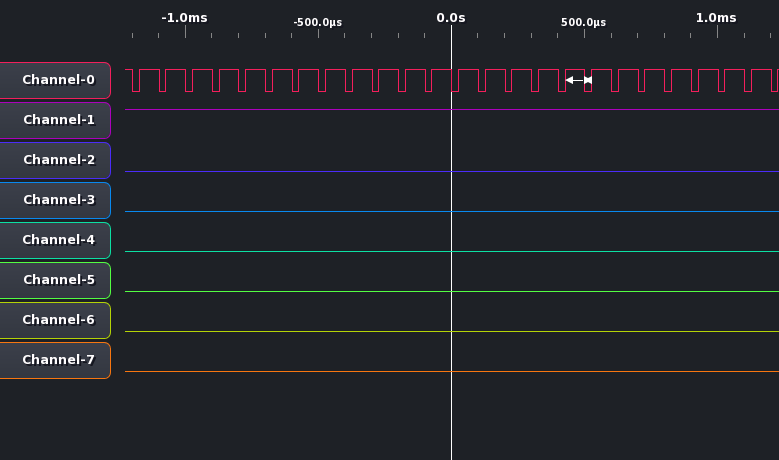Click the -1.0ms mark on the time ruler
The height and width of the screenshot is (460, 779).
click(184, 18)
